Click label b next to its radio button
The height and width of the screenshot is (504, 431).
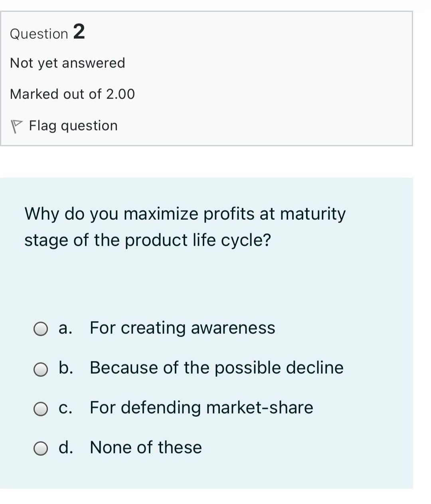(66, 368)
